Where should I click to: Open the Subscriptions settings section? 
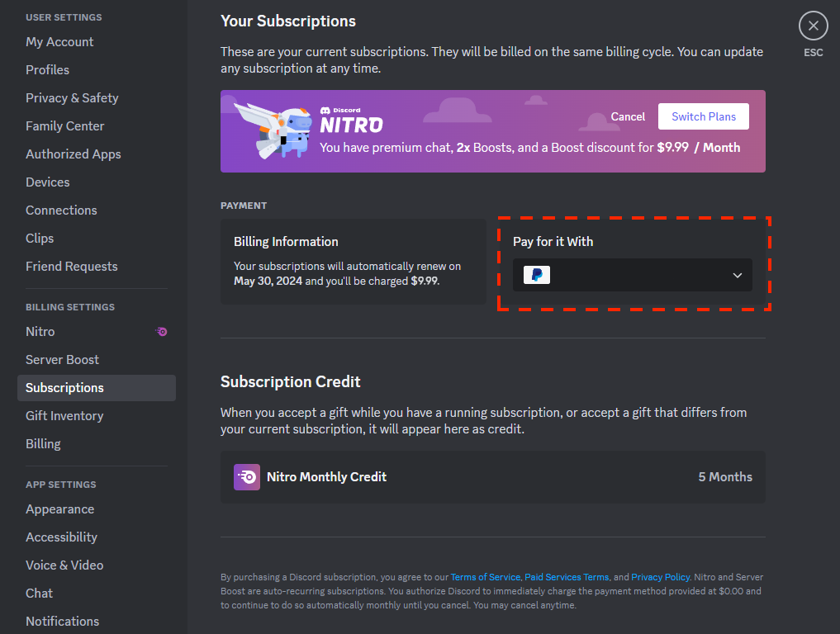[64, 387]
